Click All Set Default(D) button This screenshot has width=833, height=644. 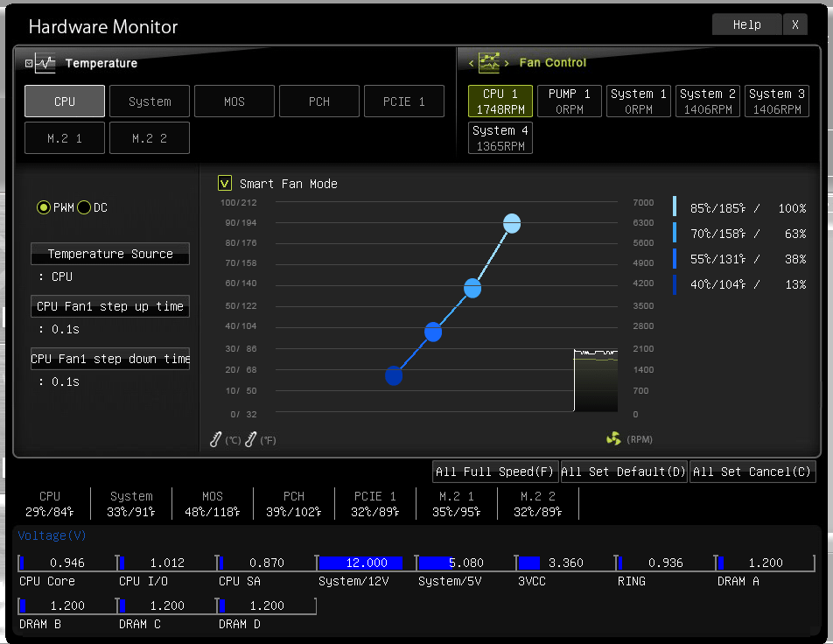pyautogui.click(x=624, y=472)
